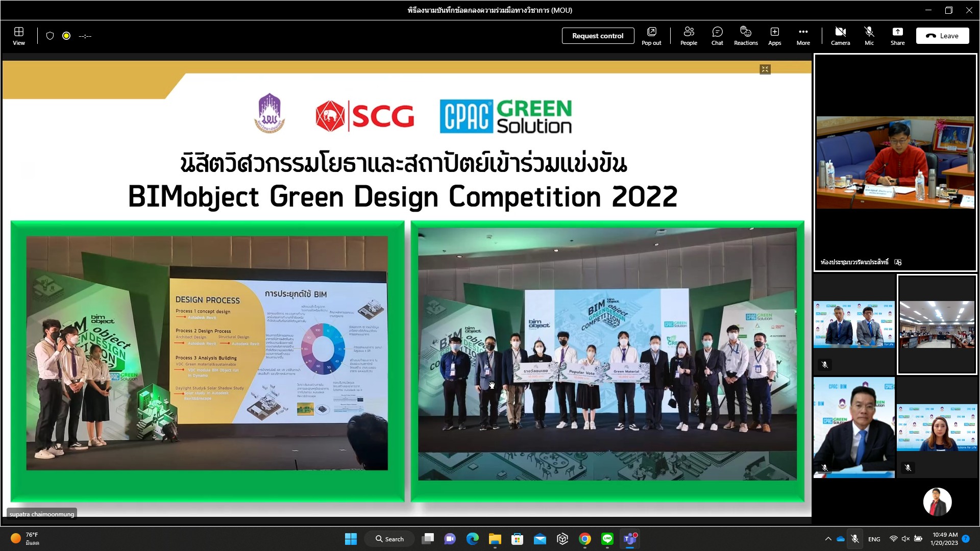Screen dimensions: 980x551
Task: Open the clock and calendar flyout
Action: 944,539
